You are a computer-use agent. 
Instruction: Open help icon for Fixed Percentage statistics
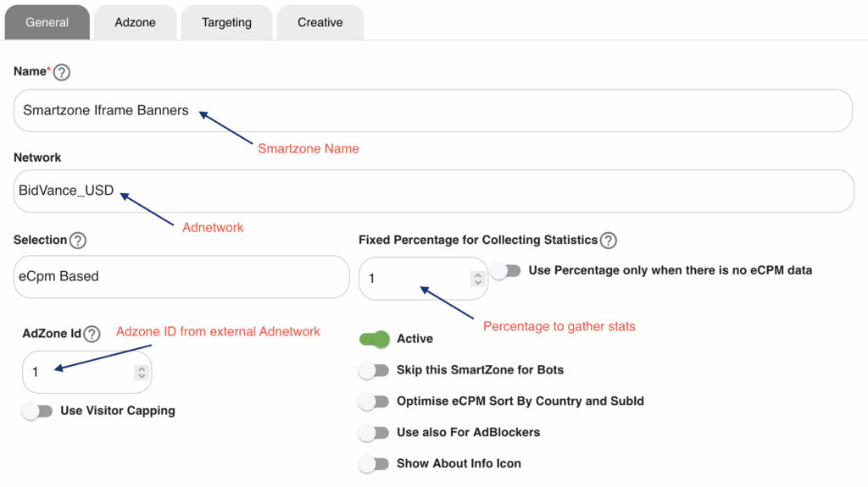[608, 241]
